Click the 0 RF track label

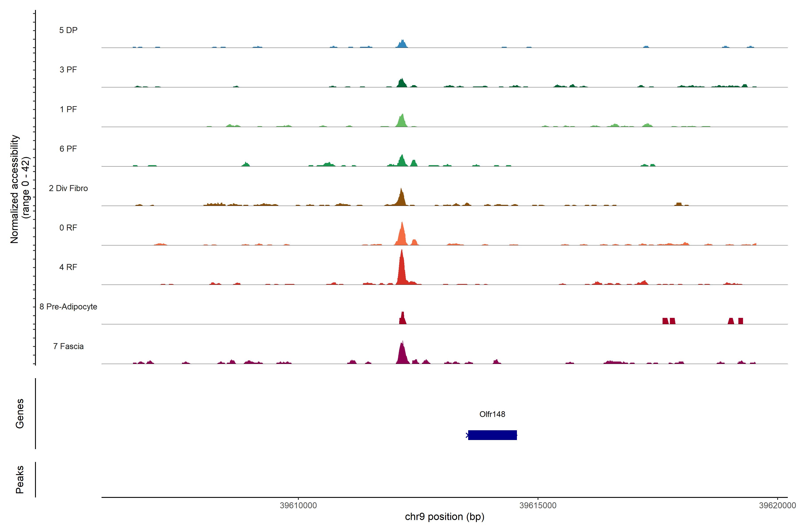(68, 228)
